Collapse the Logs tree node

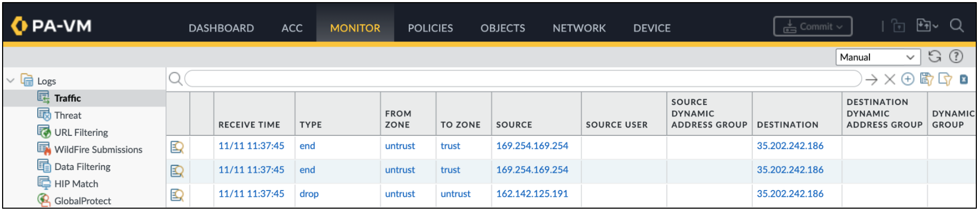pos(10,81)
